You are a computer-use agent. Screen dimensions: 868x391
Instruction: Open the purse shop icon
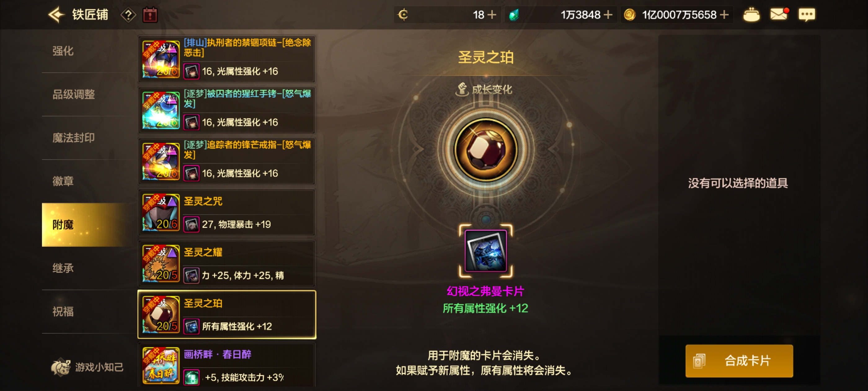click(751, 15)
